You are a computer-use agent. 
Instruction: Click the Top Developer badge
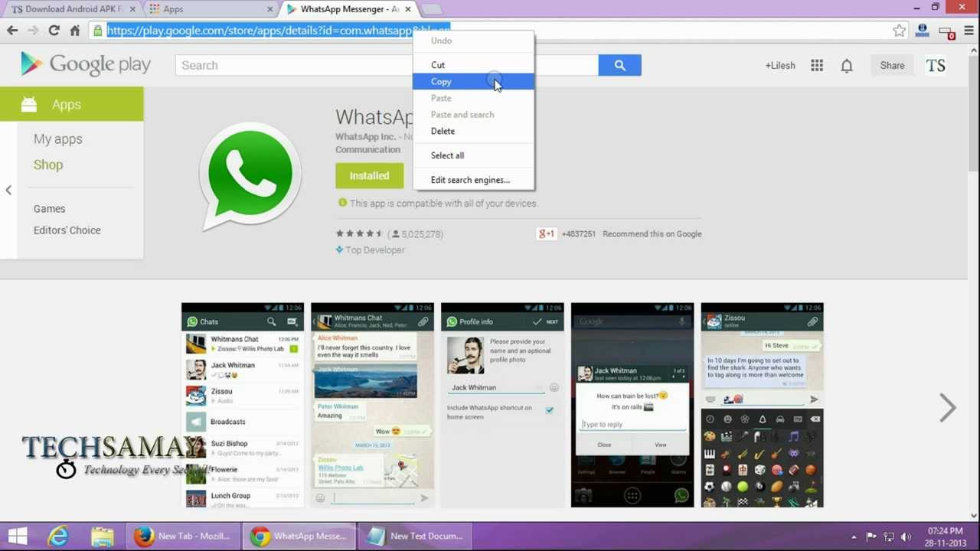pyautogui.click(x=370, y=250)
